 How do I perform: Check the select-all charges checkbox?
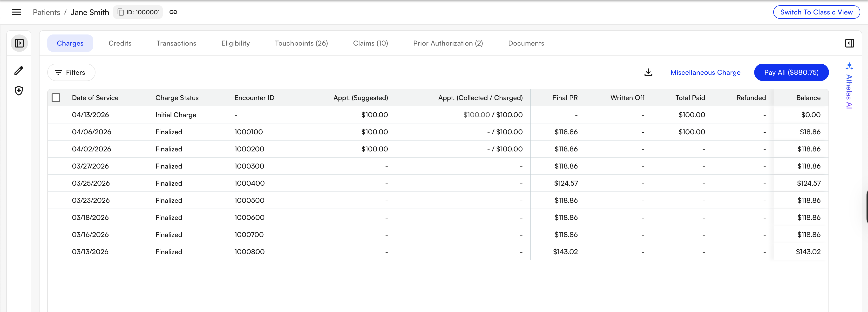(x=56, y=98)
